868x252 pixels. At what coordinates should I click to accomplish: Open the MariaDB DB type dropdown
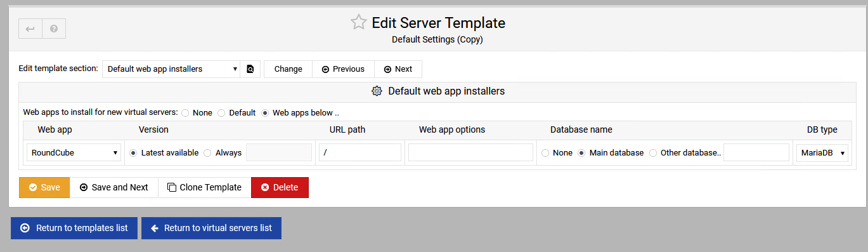coord(822,152)
